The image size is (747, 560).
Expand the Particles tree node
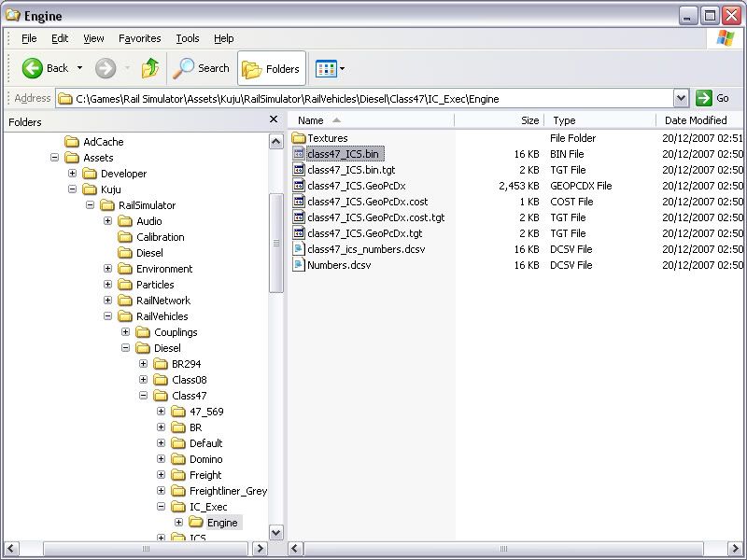107,285
